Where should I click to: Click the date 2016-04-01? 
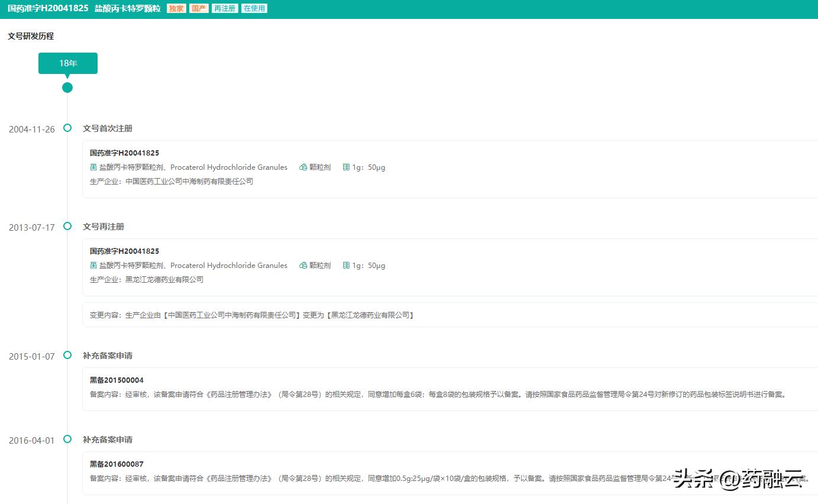32,441
